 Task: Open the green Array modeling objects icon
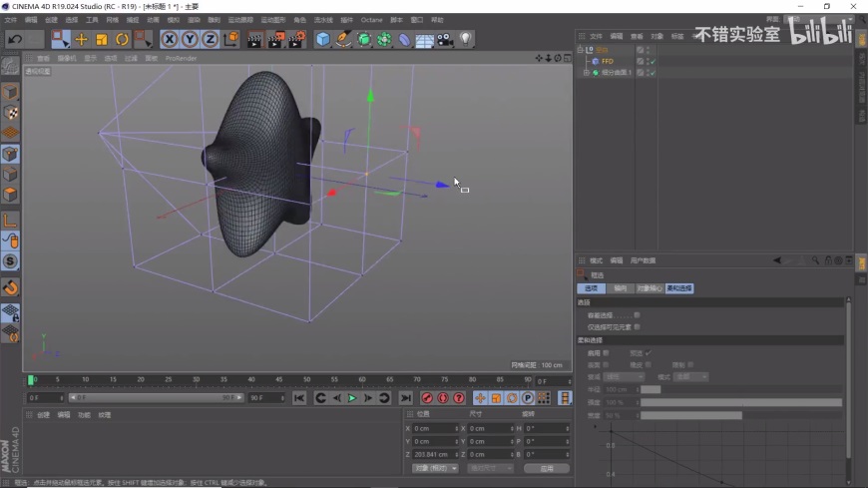coord(384,39)
